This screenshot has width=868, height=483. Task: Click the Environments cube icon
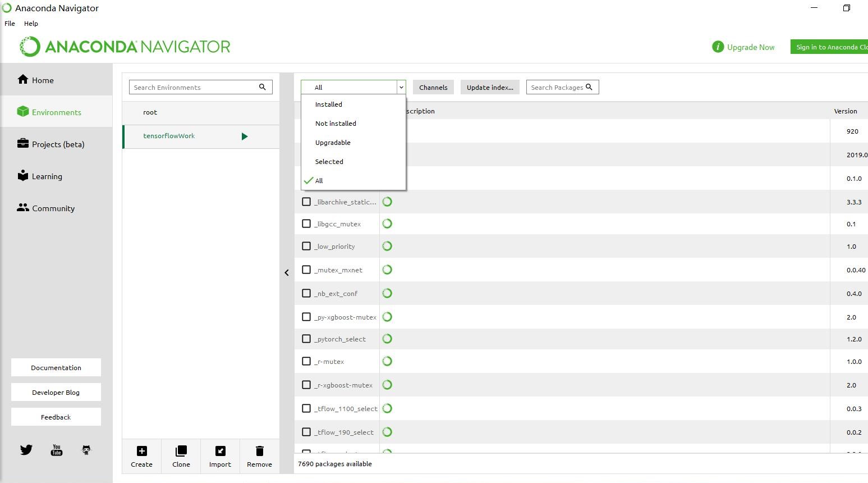(x=22, y=111)
